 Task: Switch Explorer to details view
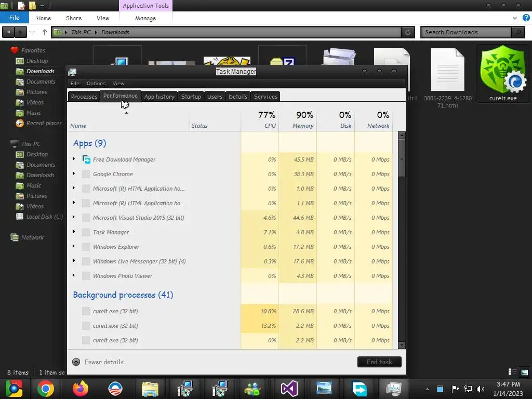point(512,372)
